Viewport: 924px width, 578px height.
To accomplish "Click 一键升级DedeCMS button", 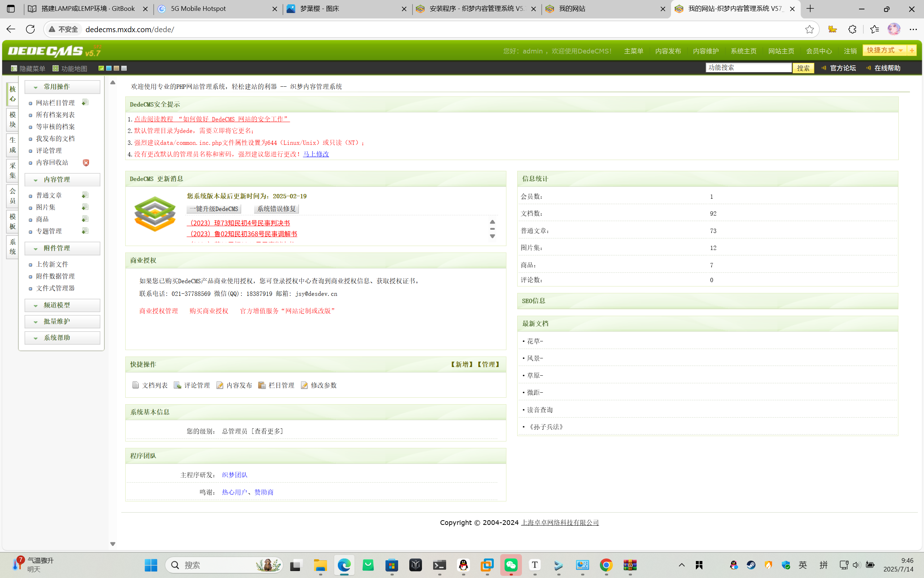I will (x=214, y=209).
